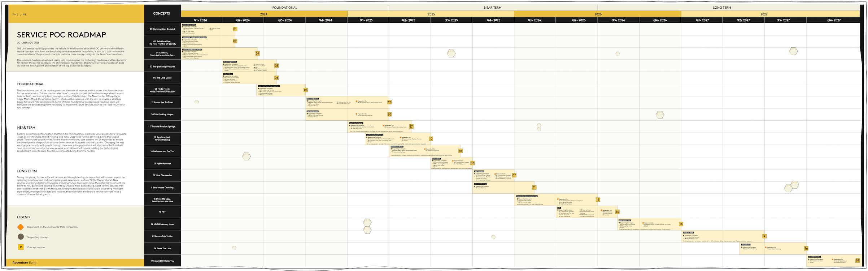Click the '13 NFF' row label
Image resolution: width=868 pixels, height=271 pixels.
tap(162, 212)
